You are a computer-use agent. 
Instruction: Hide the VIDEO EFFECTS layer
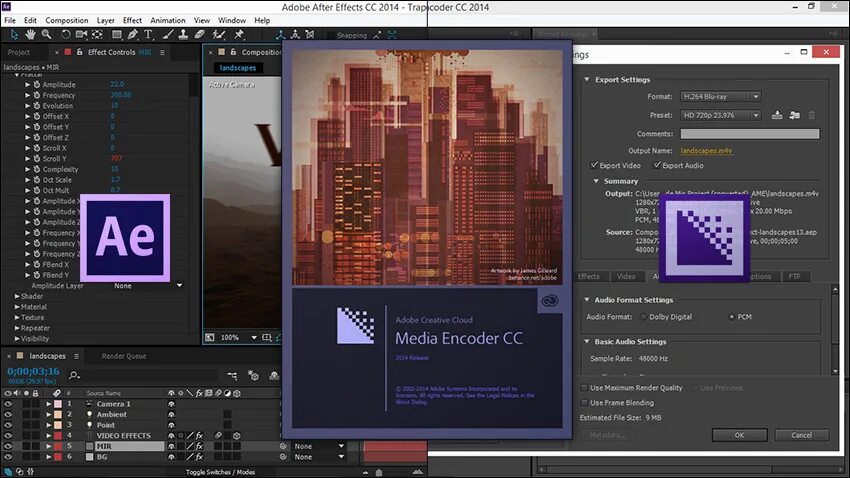click(8, 436)
